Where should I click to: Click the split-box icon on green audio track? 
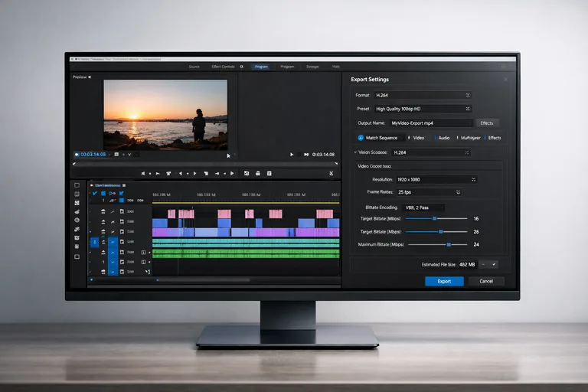click(x=143, y=252)
